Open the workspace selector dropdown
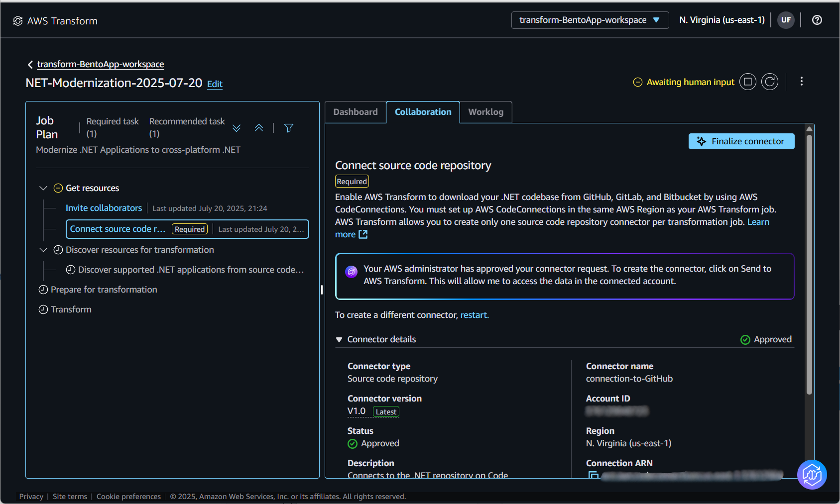This screenshot has width=840, height=504. [590, 20]
